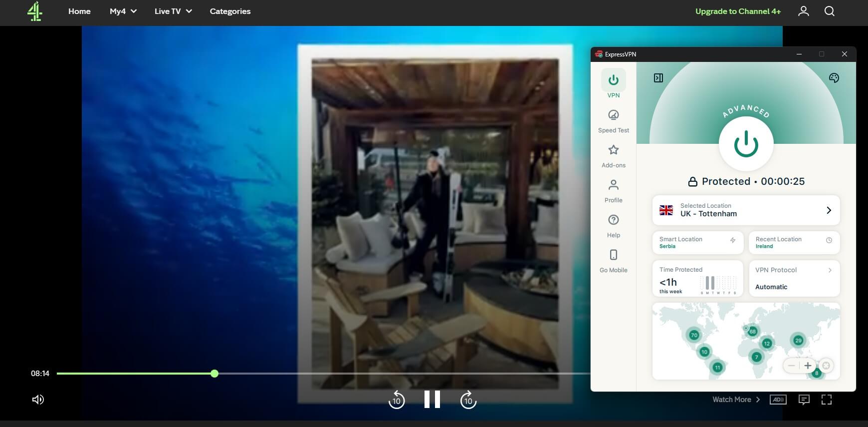The width and height of the screenshot is (868, 427).
Task: Open Go Mobile in ExpressVPN
Action: tap(614, 261)
